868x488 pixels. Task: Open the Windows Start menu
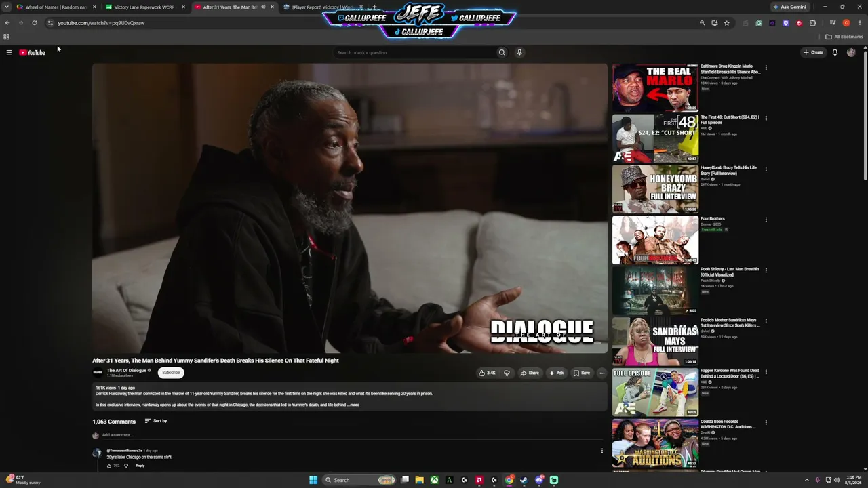pos(313,480)
